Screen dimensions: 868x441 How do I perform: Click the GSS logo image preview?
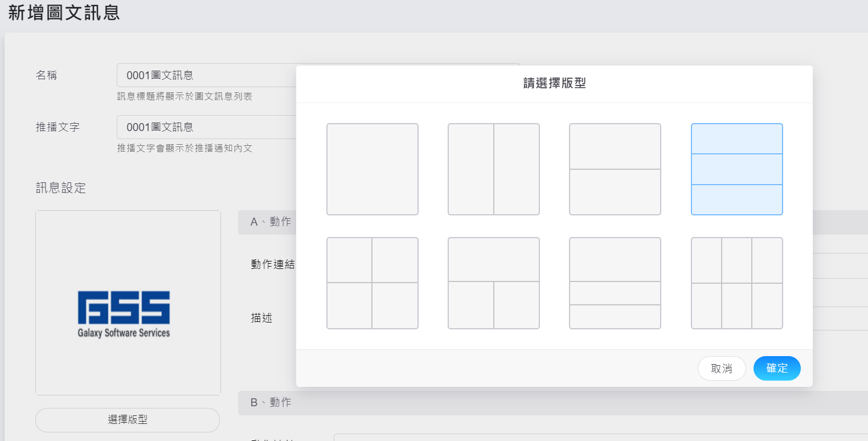[128, 303]
